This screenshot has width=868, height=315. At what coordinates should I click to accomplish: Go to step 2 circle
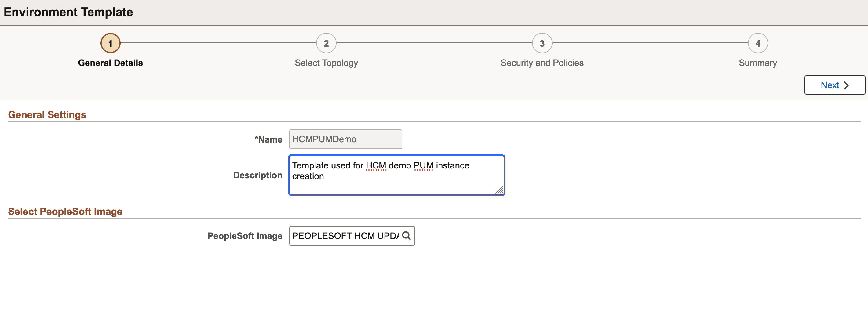[326, 43]
